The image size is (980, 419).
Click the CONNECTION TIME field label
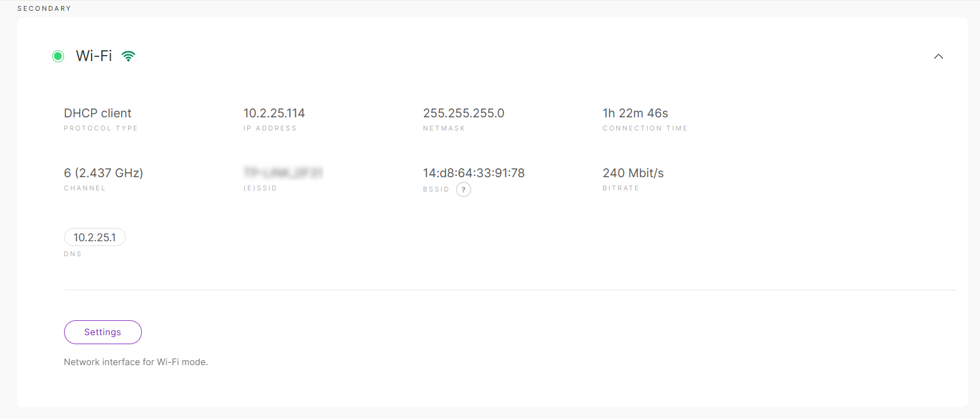tap(645, 128)
